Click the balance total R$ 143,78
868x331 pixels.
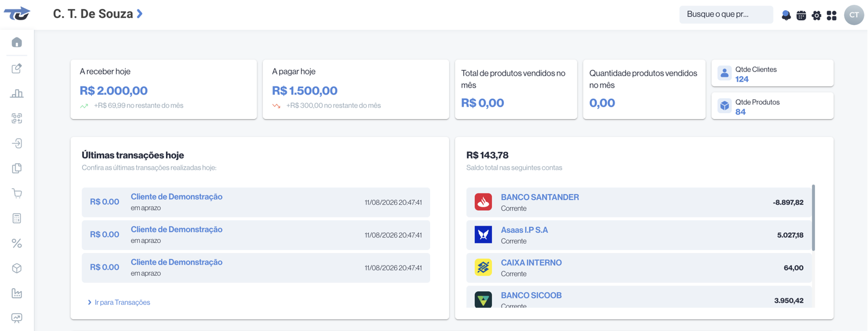487,155
